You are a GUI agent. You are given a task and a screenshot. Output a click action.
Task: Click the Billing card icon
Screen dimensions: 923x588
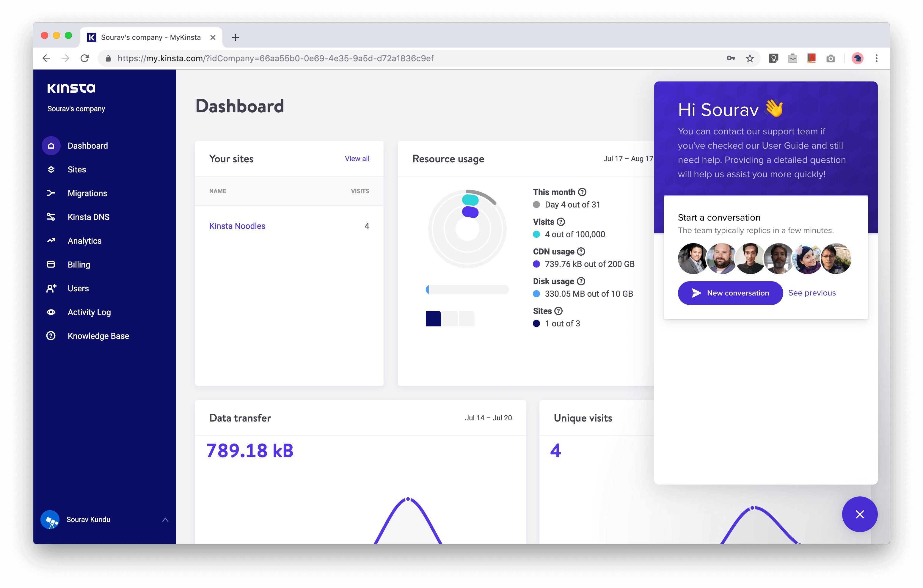51,265
